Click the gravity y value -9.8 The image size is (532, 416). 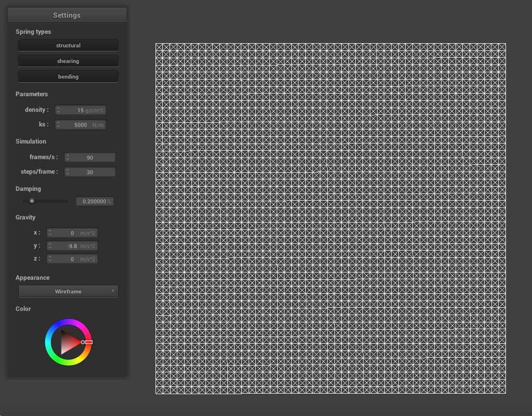pyautogui.click(x=72, y=246)
